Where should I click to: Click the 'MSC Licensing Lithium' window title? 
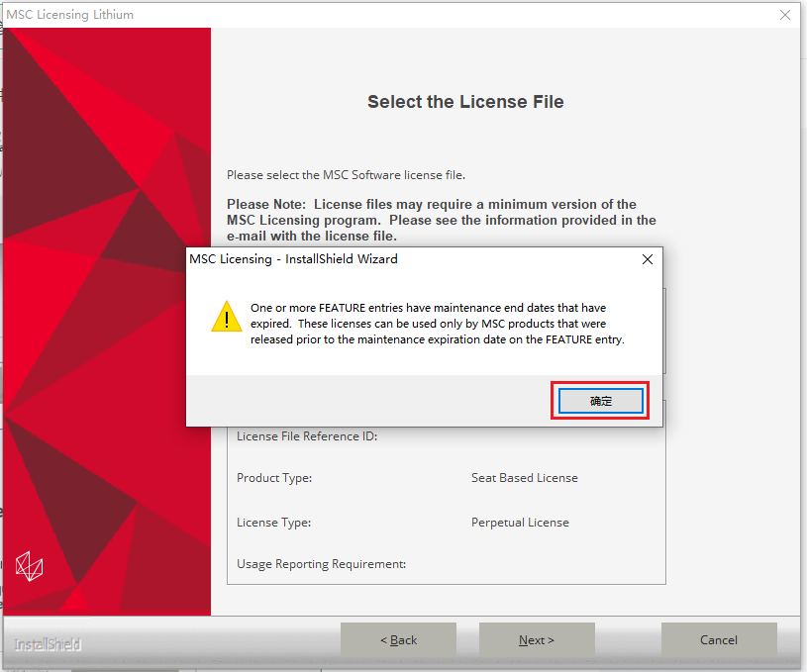click(70, 15)
